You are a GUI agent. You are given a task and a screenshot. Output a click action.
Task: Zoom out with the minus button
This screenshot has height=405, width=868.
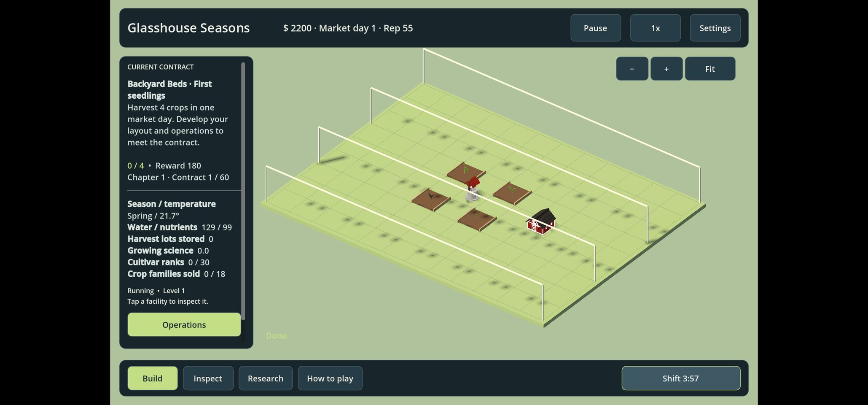point(632,69)
